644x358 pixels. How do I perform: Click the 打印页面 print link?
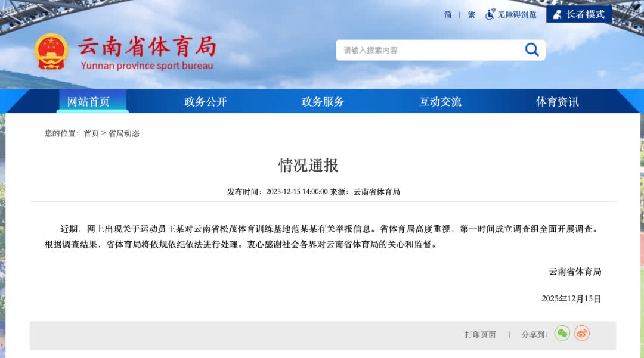[x=480, y=334]
